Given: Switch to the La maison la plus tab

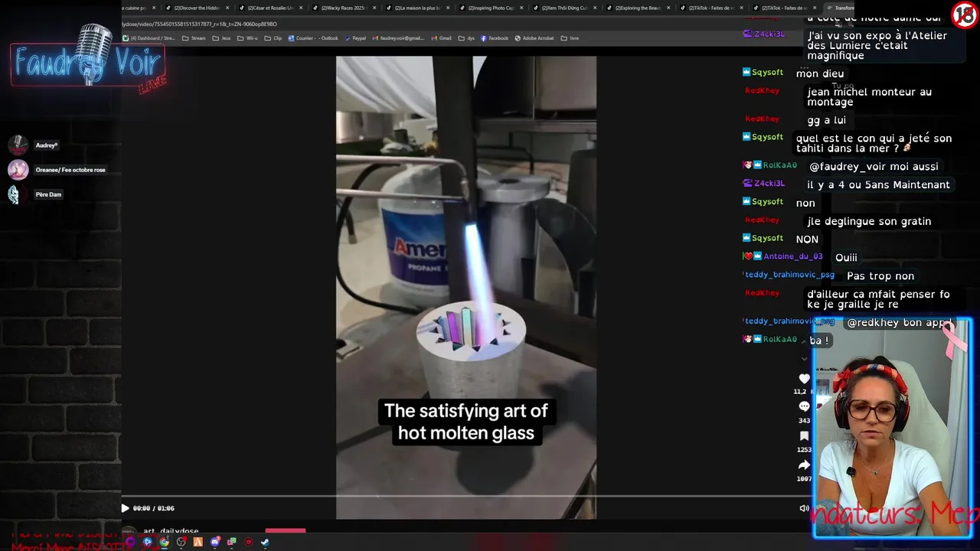Looking at the screenshot, I should pyautogui.click(x=417, y=8).
